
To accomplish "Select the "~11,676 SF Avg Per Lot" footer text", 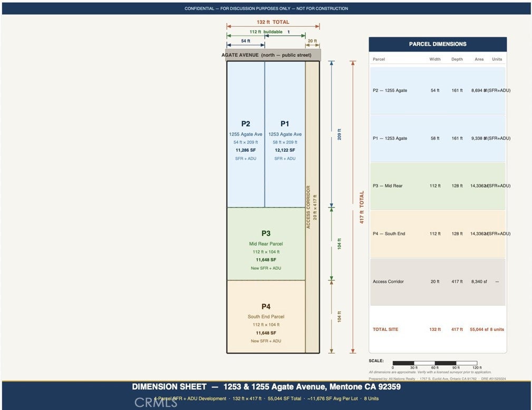I will click(333, 398).
